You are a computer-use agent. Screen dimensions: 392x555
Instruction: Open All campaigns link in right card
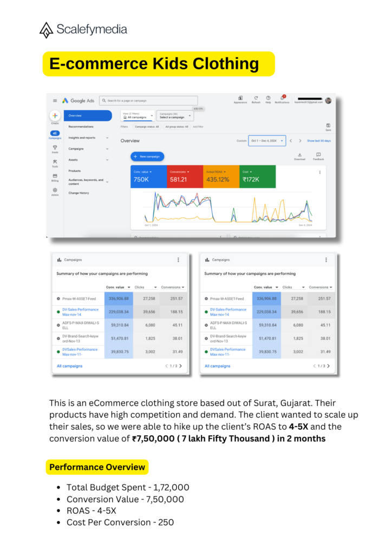click(x=217, y=366)
